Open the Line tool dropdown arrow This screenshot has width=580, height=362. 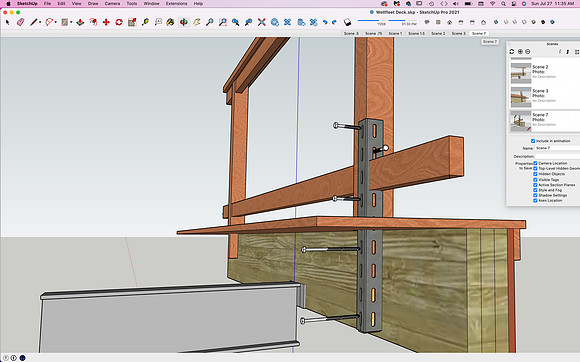(x=40, y=23)
